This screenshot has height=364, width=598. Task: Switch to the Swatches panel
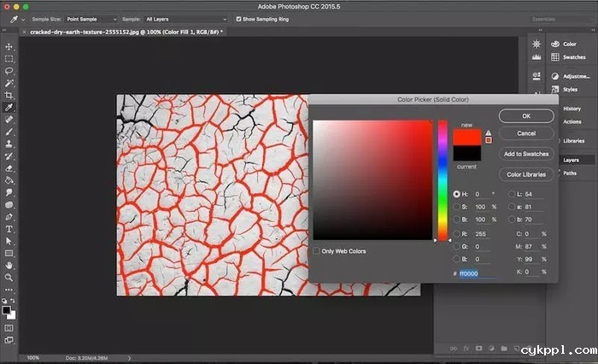pos(573,57)
